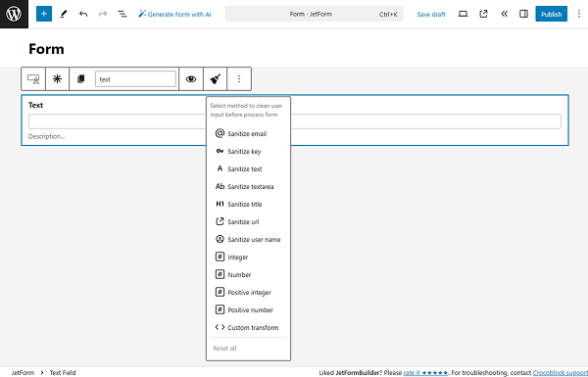The image size is (588, 377).
Task: Click the Text Field block type icon
Action: (33, 79)
